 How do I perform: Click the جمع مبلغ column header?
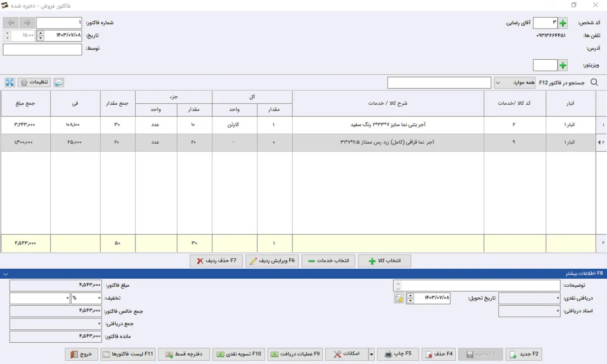tap(26, 103)
